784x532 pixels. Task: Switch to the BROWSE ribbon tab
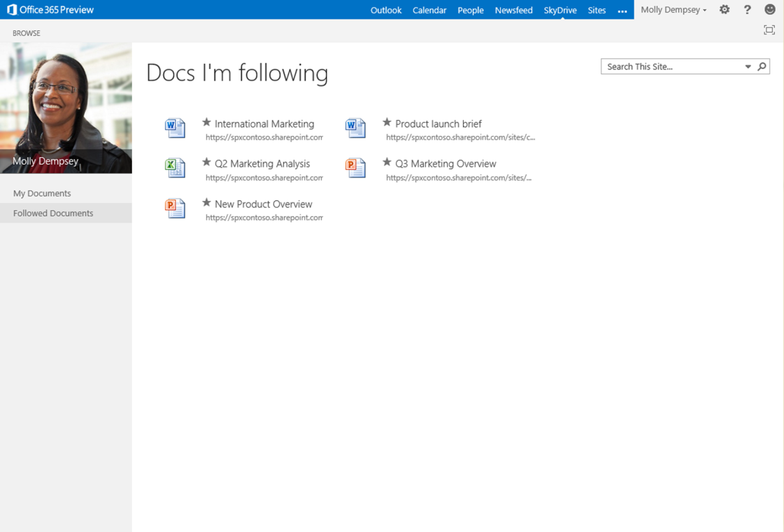[x=26, y=33]
